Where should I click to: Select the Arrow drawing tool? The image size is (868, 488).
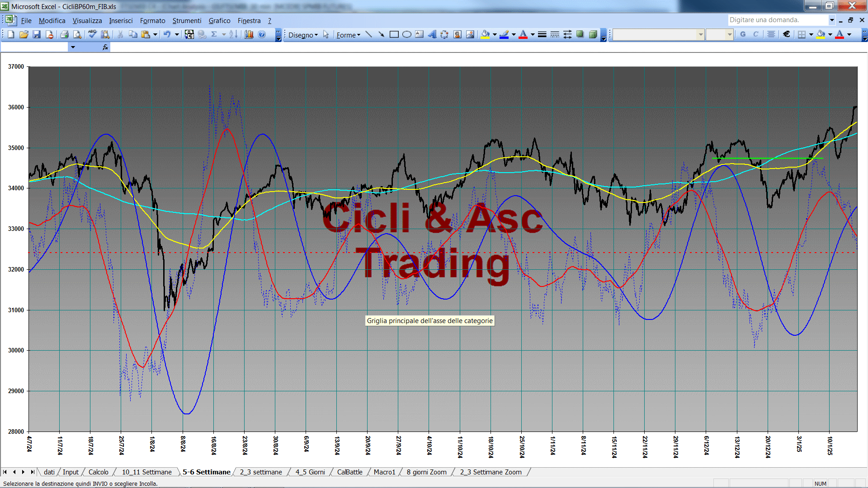[382, 35]
